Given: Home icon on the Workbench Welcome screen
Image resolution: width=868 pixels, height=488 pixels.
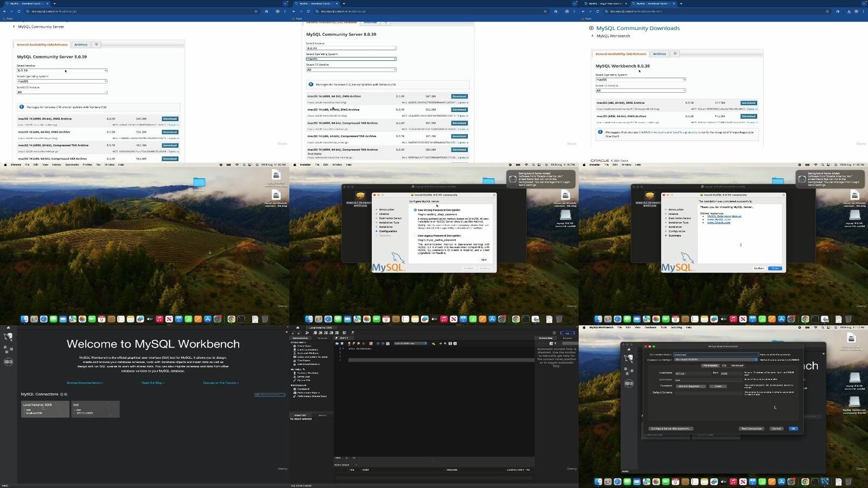Looking at the screenshot, I should pos(8,327).
